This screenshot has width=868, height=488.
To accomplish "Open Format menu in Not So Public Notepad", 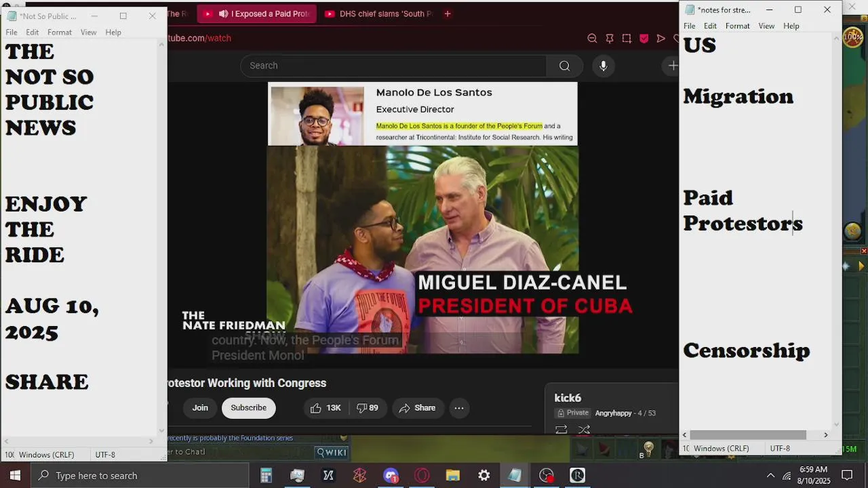I will (x=60, y=33).
